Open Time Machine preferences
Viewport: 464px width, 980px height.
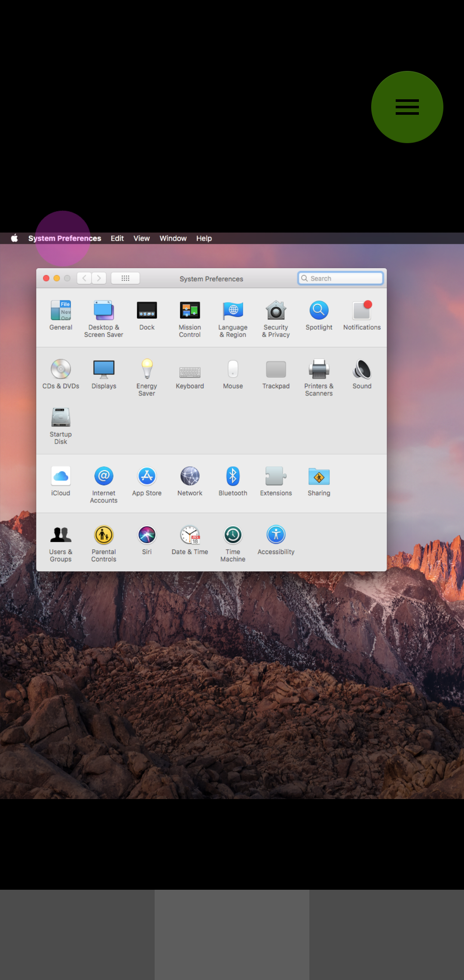click(233, 543)
